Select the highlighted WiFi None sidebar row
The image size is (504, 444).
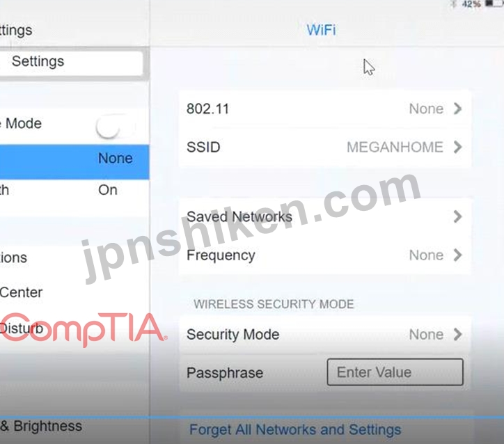pyautogui.click(x=74, y=161)
